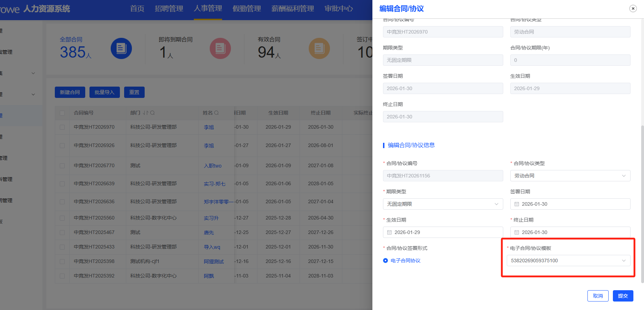Close the 编辑合同/协议 panel with X

633,8
